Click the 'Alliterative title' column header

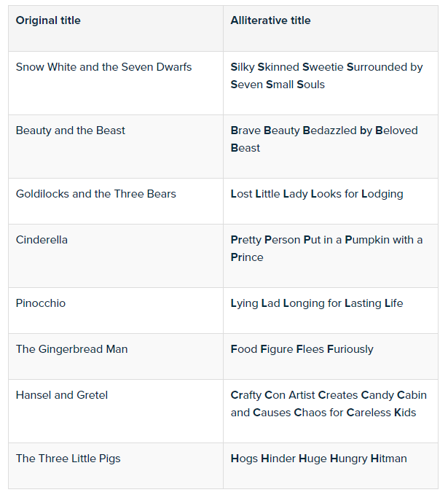pyautogui.click(x=270, y=20)
